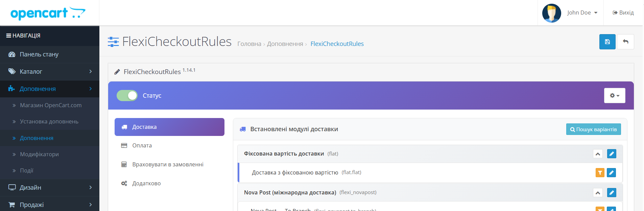Image resolution: width=644 pixels, height=211 pixels.
Task: Click the Пошук варіантів button
Action: [x=593, y=129]
